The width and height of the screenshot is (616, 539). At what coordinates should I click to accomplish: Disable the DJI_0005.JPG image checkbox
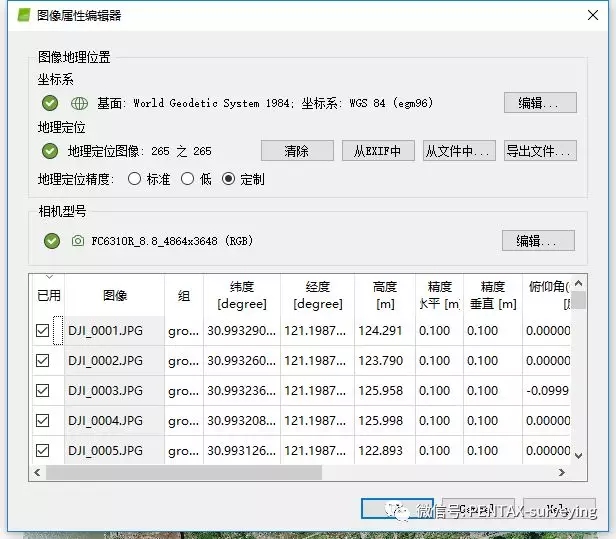tap(43, 451)
